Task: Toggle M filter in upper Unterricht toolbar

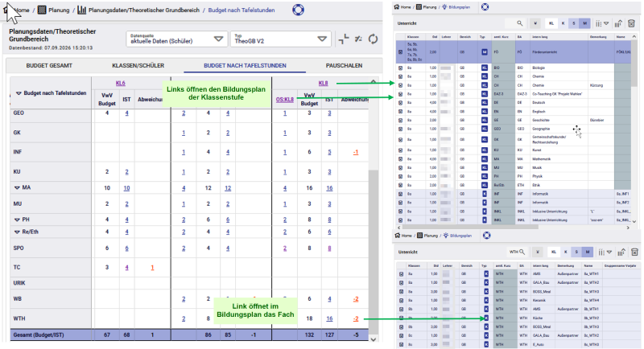Action: pyautogui.click(x=585, y=23)
